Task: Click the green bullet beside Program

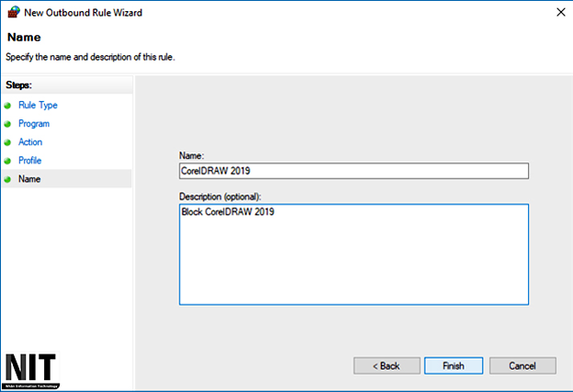Action: [x=7, y=124]
